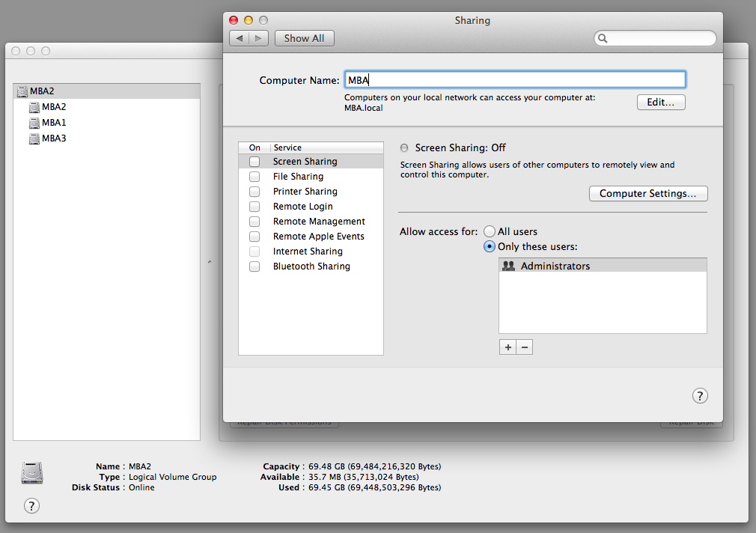Click the Computer Name text field
The image size is (756, 533).
click(x=515, y=79)
